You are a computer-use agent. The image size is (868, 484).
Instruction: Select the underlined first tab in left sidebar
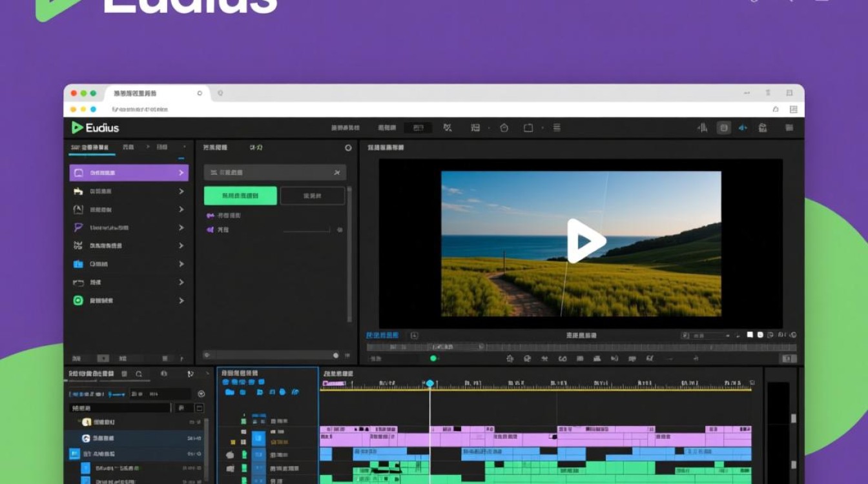tap(92, 148)
